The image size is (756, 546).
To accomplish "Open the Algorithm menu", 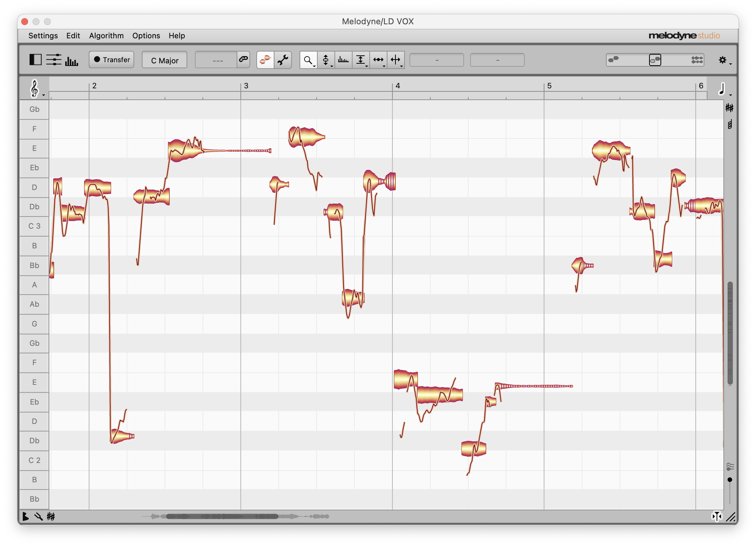I will coord(107,36).
